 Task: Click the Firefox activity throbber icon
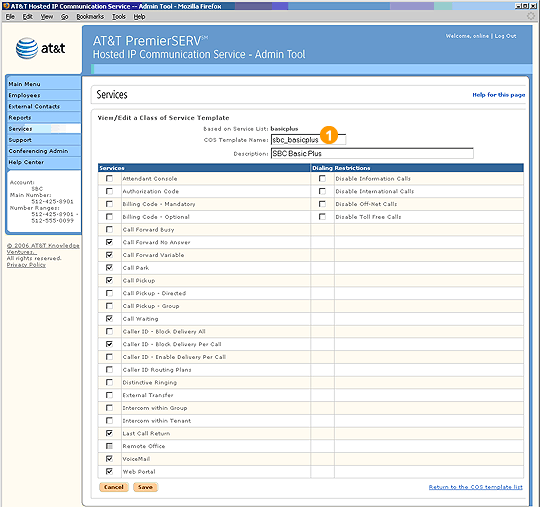(531, 16)
